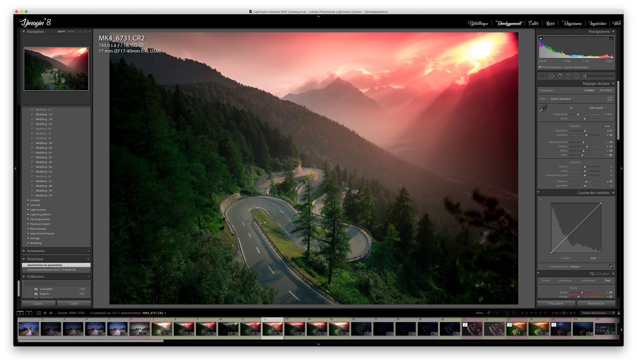This screenshot has width=637, height=364.
Task: Collapse the Navigation panel
Action: tap(24, 31)
